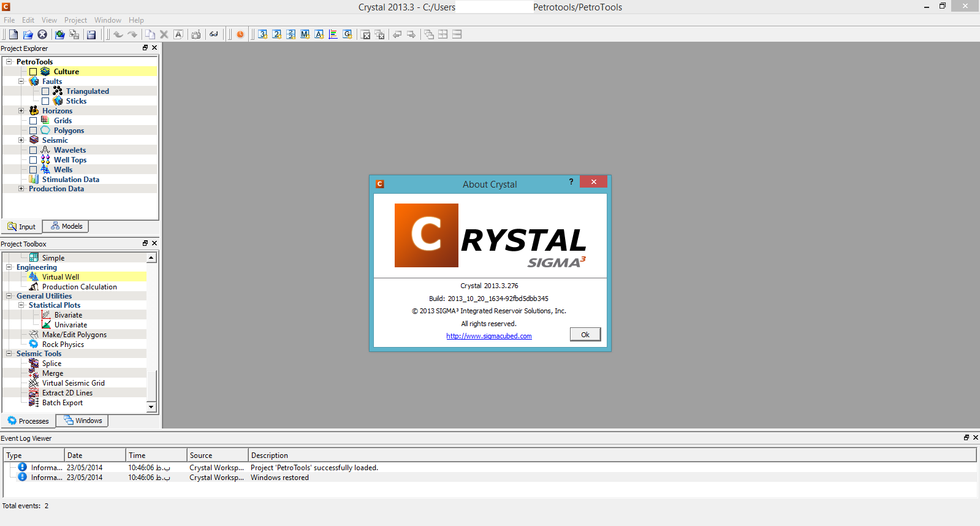
Task: Click the camera screenshot toolbar icon
Action: coord(196,34)
